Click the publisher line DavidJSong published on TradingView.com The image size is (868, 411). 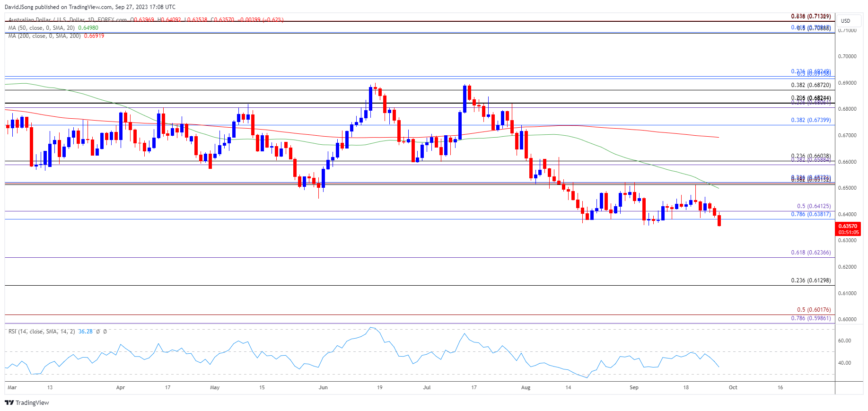tap(90, 7)
